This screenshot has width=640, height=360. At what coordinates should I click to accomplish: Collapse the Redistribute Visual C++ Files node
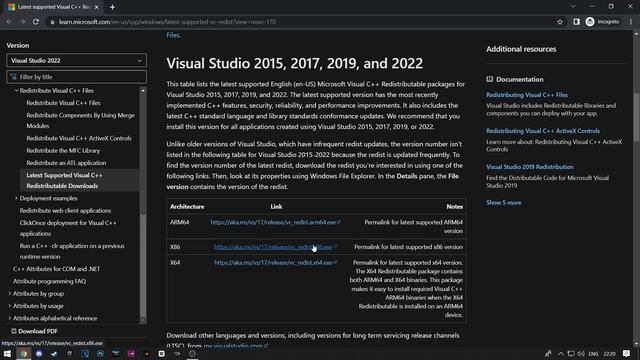(x=16, y=91)
